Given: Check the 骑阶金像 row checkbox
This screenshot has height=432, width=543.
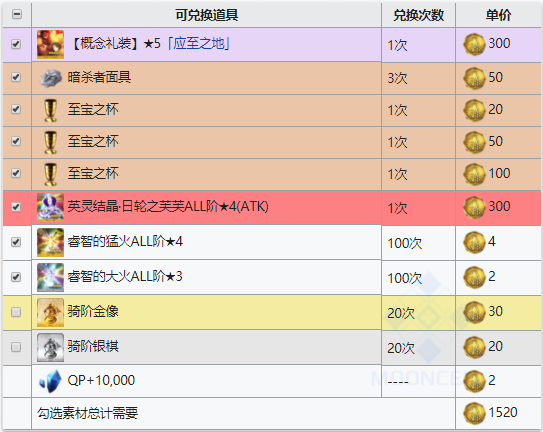Looking at the screenshot, I should [16, 312].
